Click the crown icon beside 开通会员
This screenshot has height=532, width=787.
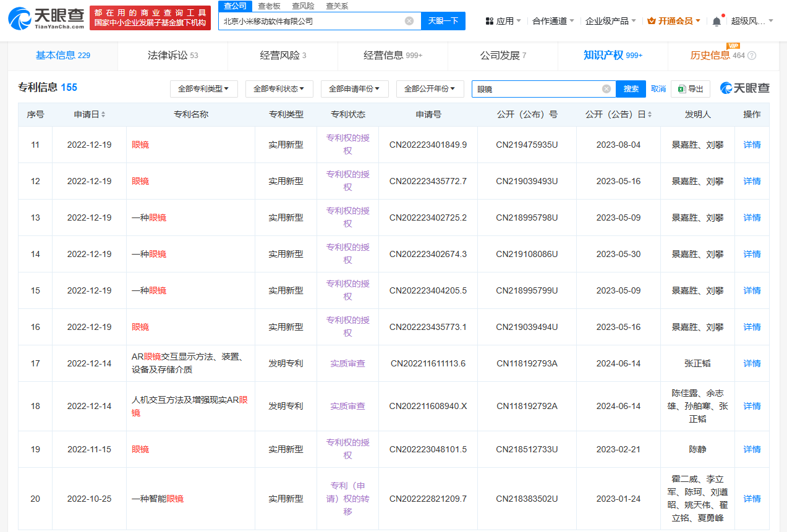(652, 20)
